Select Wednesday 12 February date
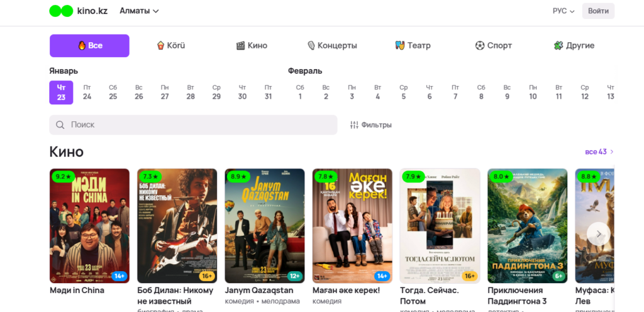The width and height of the screenshot is (644, 312). [x=584, y=92]
